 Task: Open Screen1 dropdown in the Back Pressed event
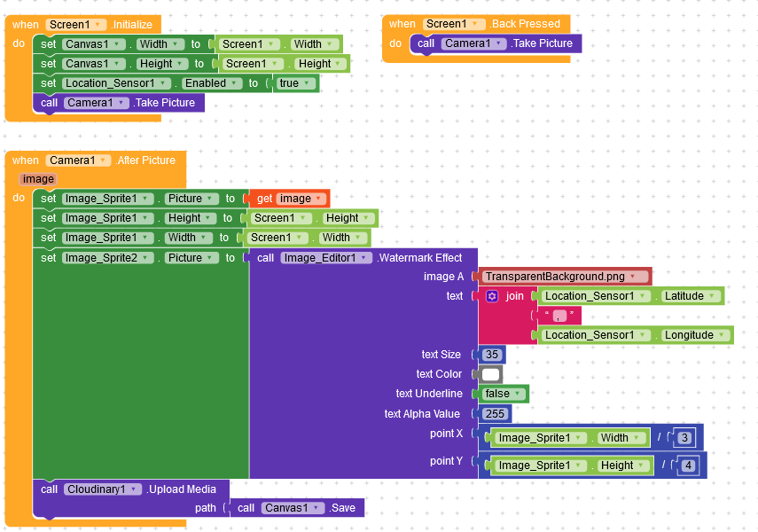[453, 24]
